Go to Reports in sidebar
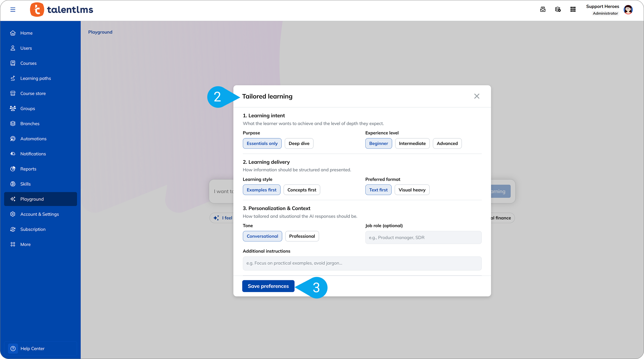 click(41, 169)
